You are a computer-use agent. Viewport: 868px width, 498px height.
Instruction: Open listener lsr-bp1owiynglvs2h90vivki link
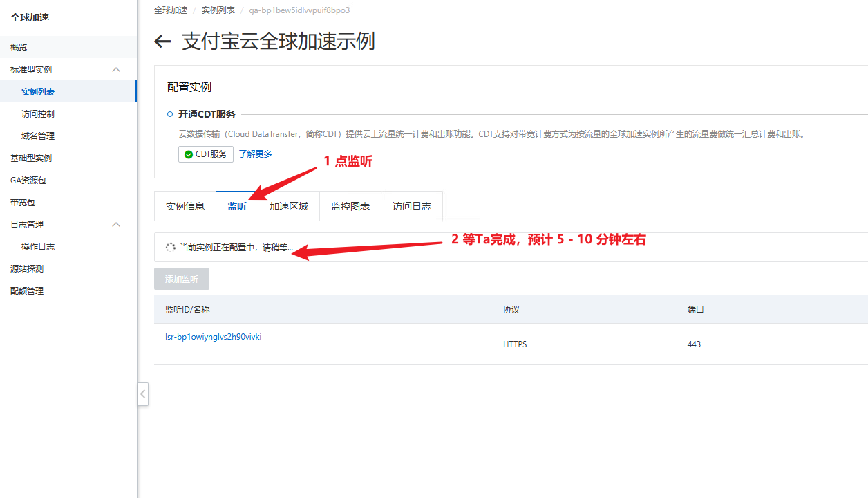[213, 337]
